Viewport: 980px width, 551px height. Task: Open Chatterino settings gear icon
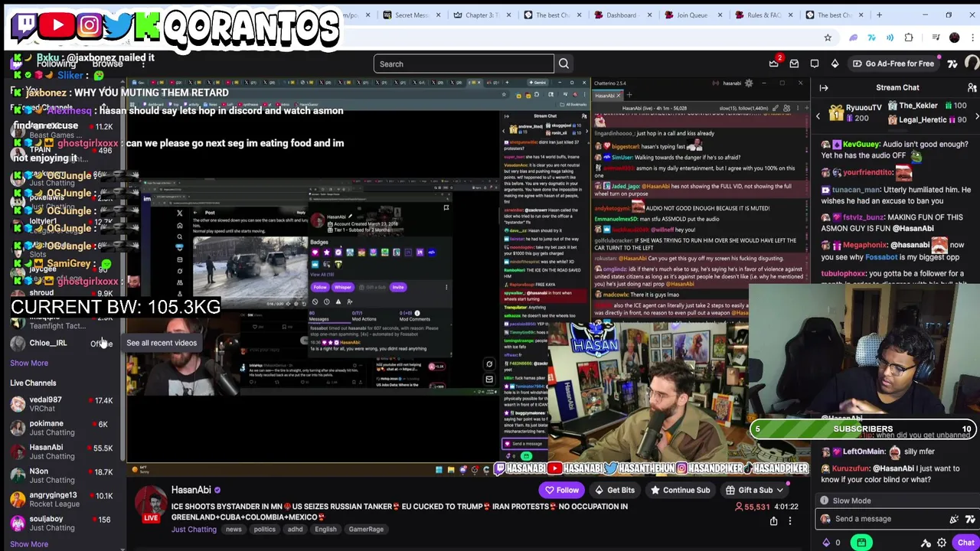pyautogui.click(x=749, y=83)
